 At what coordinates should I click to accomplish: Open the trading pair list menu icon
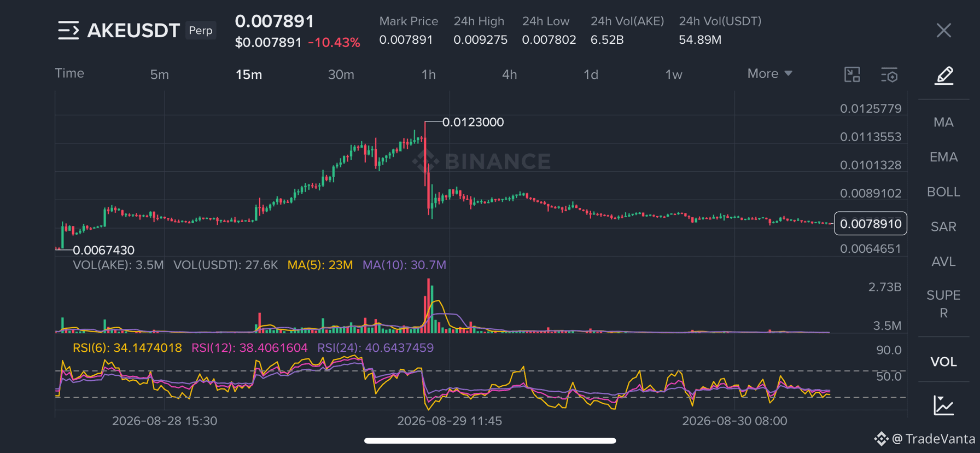[68, 30]
